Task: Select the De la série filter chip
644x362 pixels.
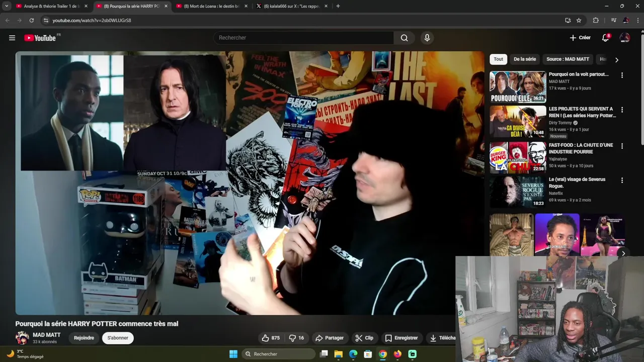Action: 525,59
